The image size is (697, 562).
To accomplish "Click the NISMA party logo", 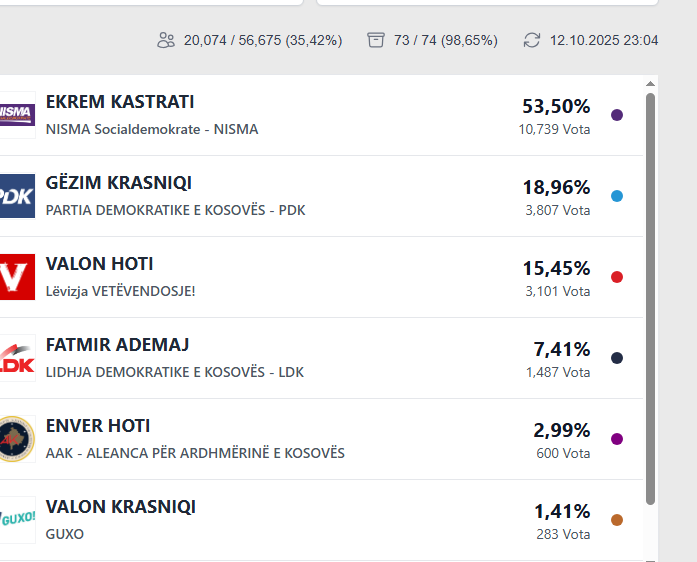I will (17, 115).
